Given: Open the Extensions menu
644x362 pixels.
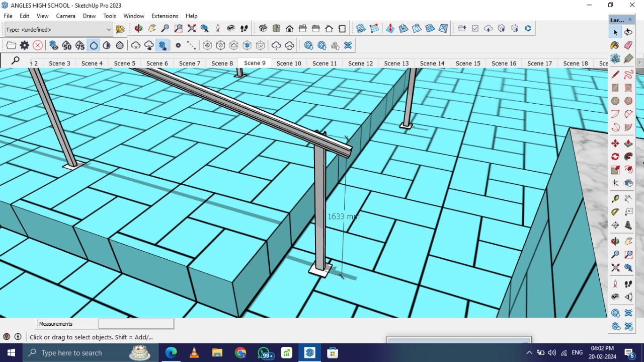Looking at the screenshot, I should (x=165, y=16).
